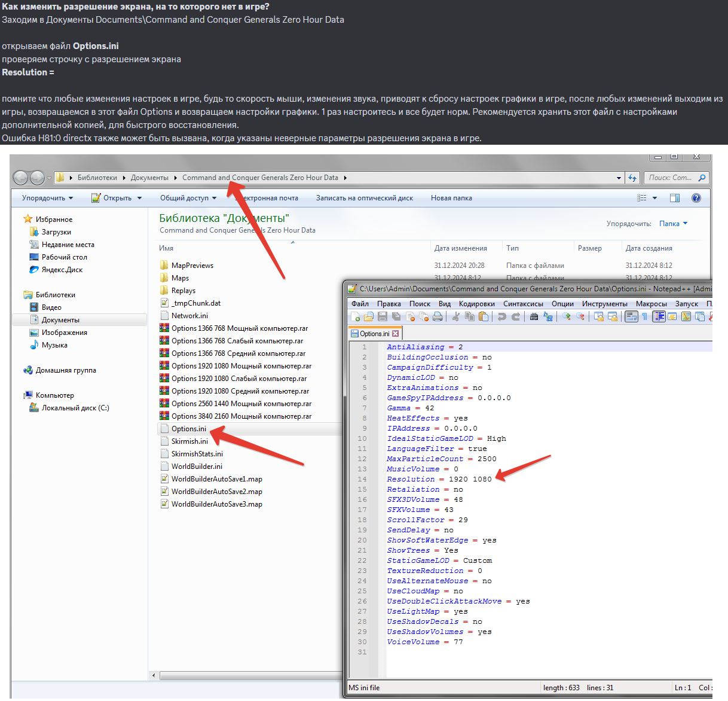The height and width of the screenshot is (701, 728).
Task: Open Упорядочить dropdown in Explorer toolbar
Action: [48, 198]
